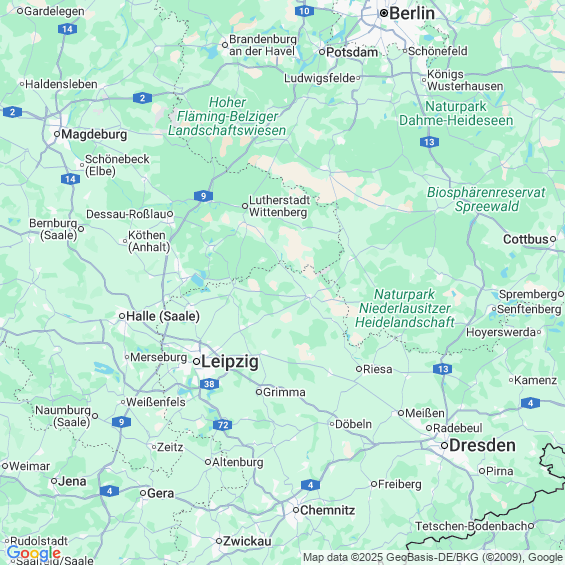Click the Cottbus city marker
The height and width of the screenshot is (565, 565).
pyautogui.click(x=553, y=239)
